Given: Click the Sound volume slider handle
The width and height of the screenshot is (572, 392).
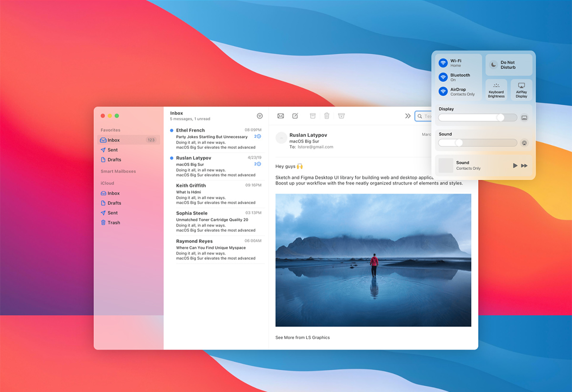Looking at the screenshot, I should tap(459, 143).
